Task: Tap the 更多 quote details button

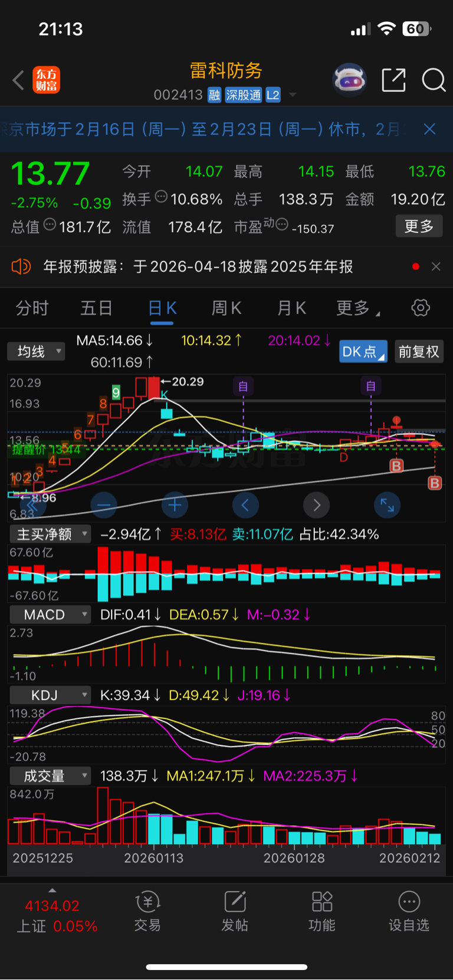Action: tap(419, 226)
